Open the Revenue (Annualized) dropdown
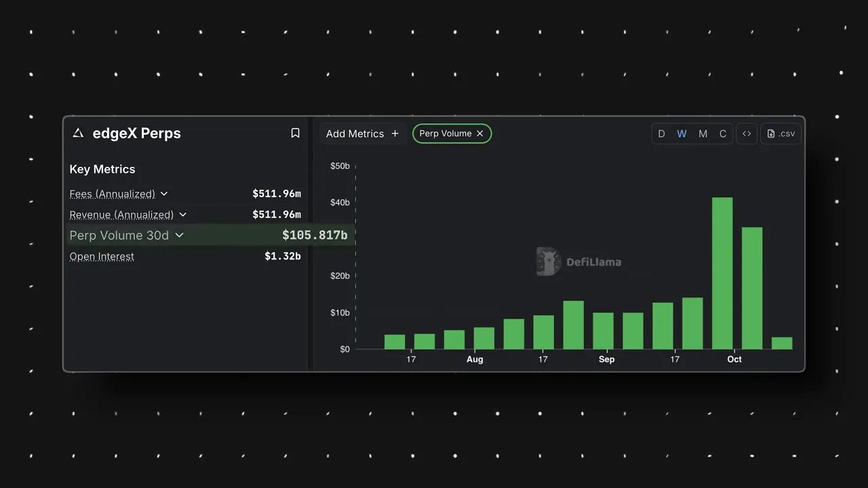This screenshot has height=488, width=868. pos(182,214)
